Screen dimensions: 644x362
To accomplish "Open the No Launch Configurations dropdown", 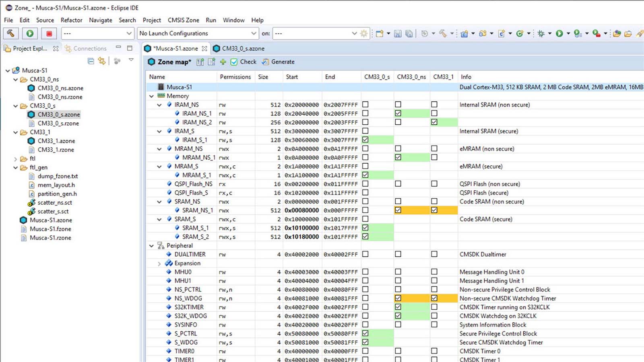I will click(254, 33).
